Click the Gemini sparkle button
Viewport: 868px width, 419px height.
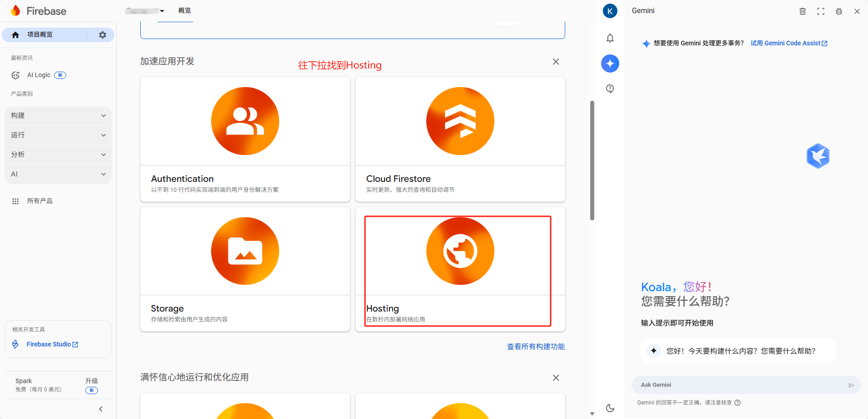tap(610, 63)
